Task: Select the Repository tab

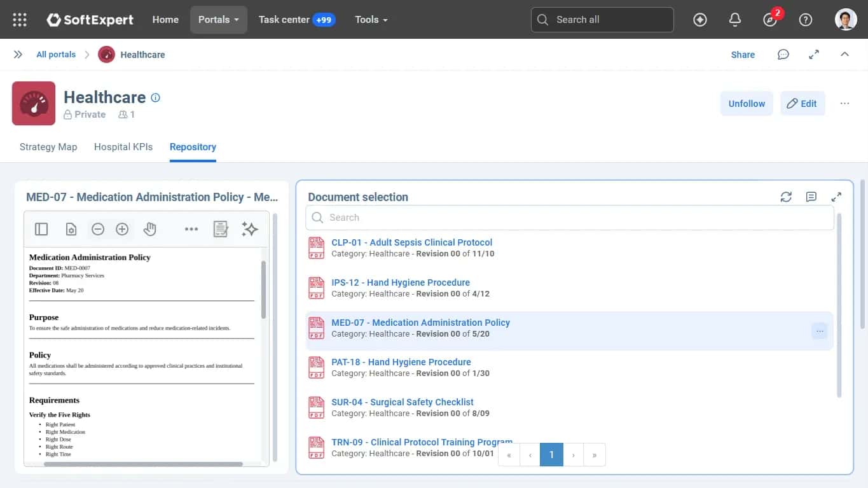Action: tap(193, 147)
